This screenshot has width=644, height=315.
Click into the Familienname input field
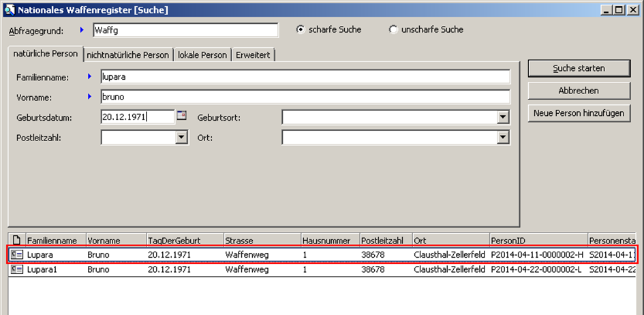pos(305,76)
